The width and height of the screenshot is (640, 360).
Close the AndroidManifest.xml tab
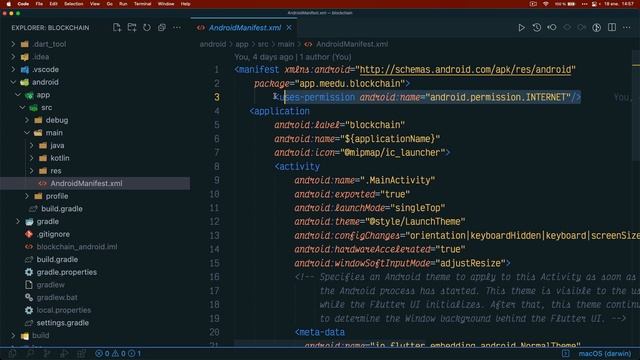tap(289, 27)
